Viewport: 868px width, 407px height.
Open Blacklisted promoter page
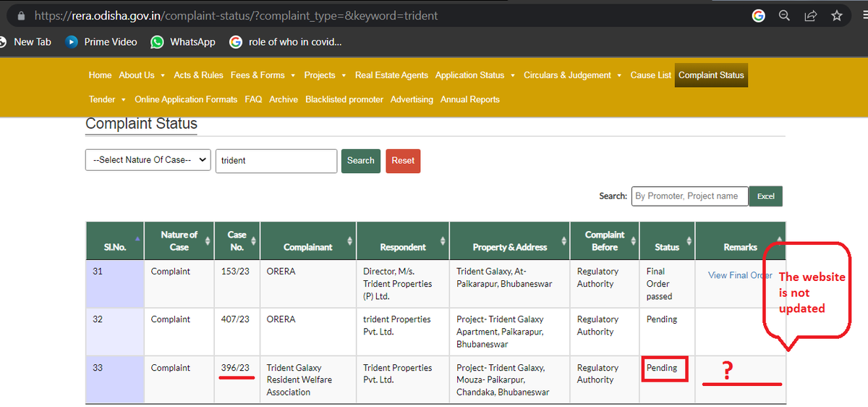point(344,100)
